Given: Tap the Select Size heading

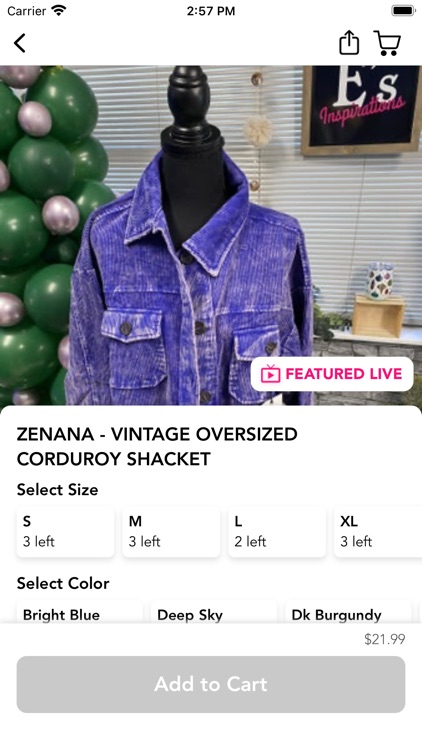Looking at the screenshot, I should (x=57, y=489).
